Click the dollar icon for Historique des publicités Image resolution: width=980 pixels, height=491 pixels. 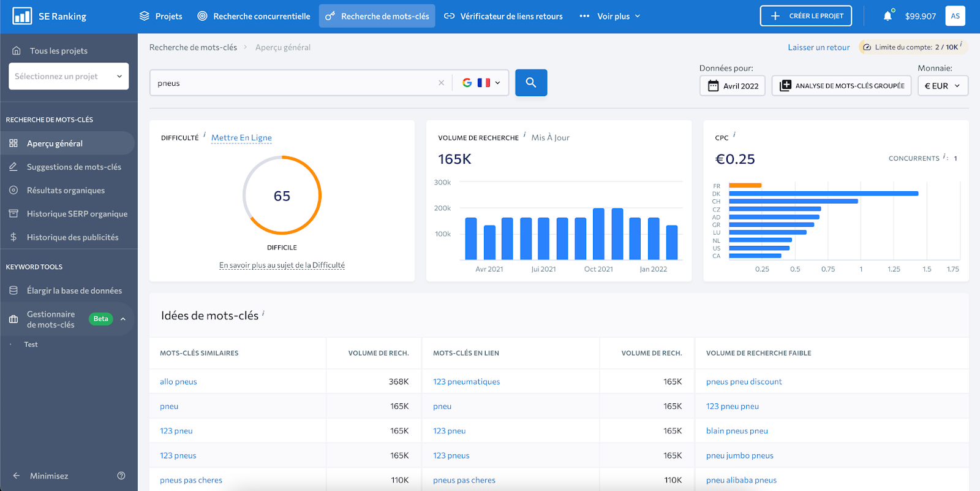point(13,237)
